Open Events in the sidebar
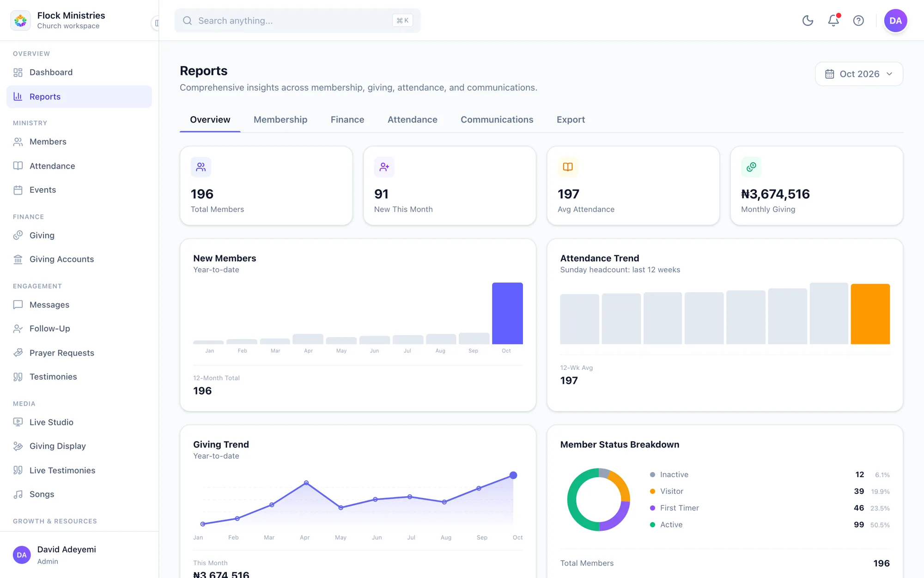The height and width of the screenshot is (578, 924). point(79,190)
